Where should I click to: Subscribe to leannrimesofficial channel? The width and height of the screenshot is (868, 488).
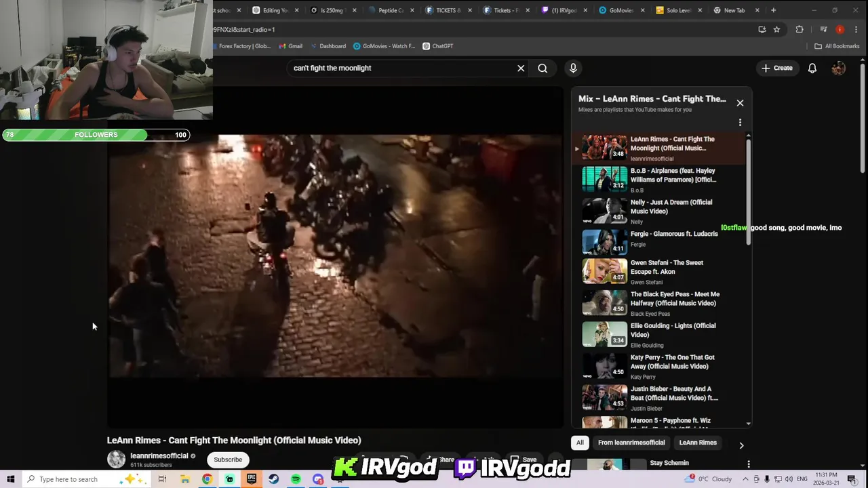[x=228, y=460]
